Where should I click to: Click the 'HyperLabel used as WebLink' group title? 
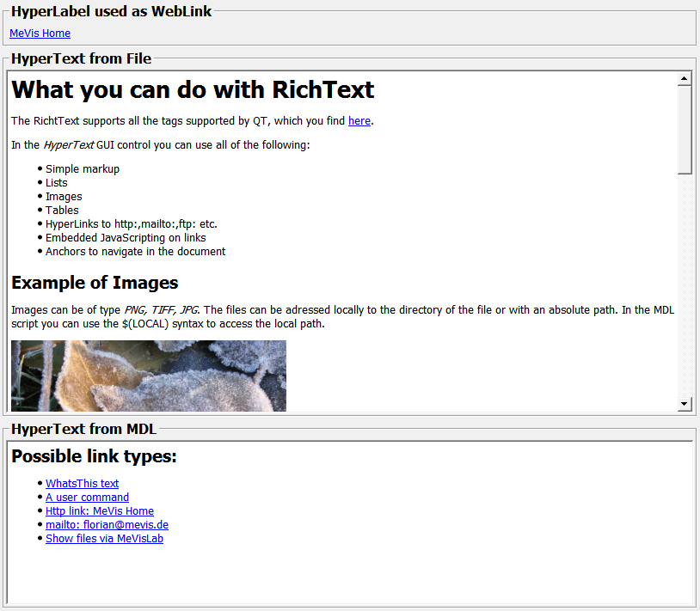tap(111, 12)
